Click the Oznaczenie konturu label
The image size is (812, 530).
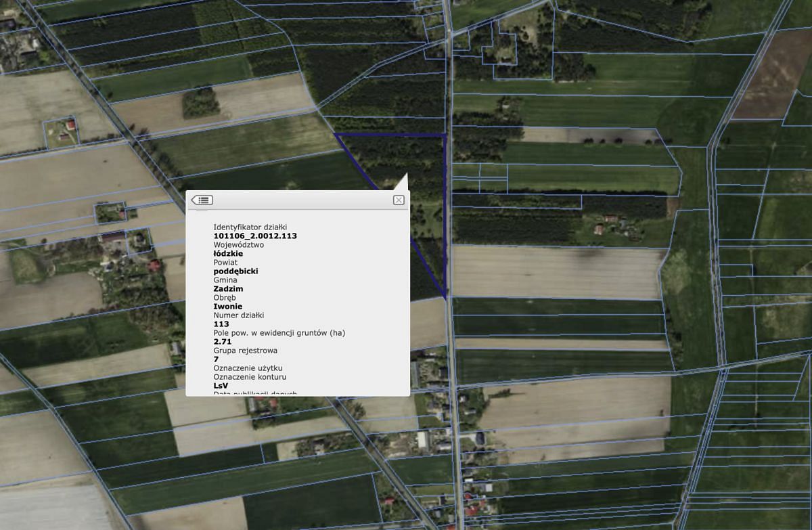[x=250, y=377]
